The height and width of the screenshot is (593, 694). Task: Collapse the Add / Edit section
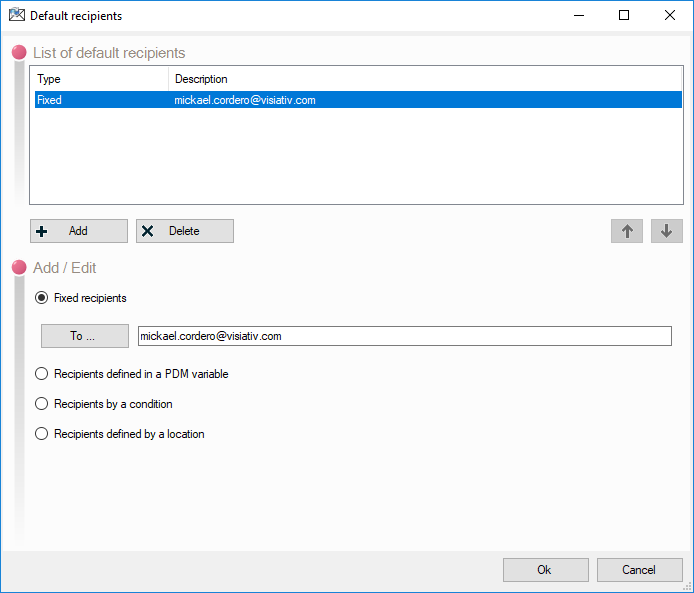pyautogui.click(x=18, y=268)
